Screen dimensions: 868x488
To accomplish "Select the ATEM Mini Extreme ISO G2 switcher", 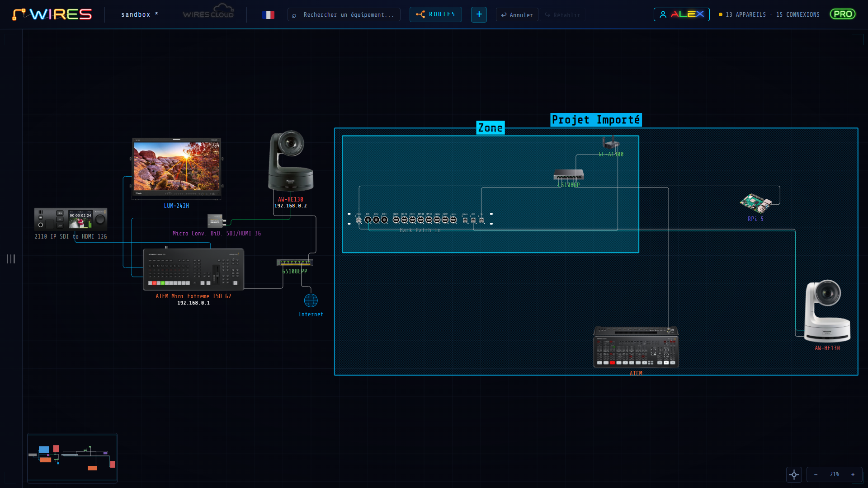I will pyautogui.click(x=193, y=269).
